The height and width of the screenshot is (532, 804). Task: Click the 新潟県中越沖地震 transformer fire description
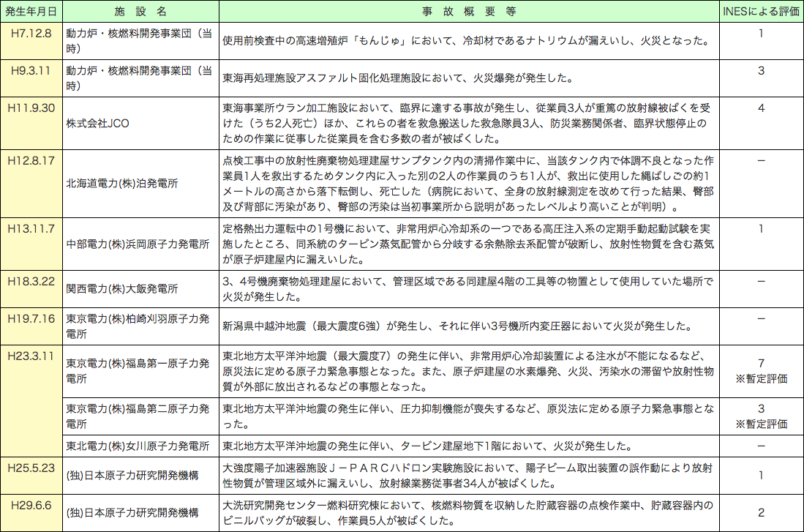457,326
